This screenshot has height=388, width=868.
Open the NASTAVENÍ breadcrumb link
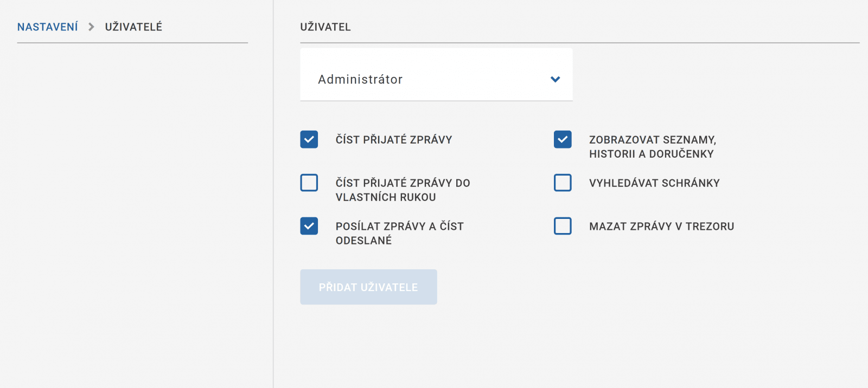coord(48,27)
